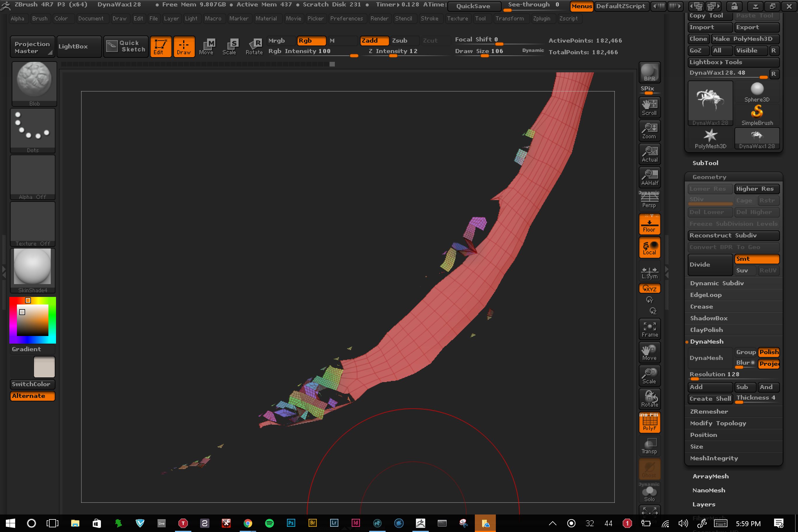
Task: Open the Material menu
Action: coord(266,19)
